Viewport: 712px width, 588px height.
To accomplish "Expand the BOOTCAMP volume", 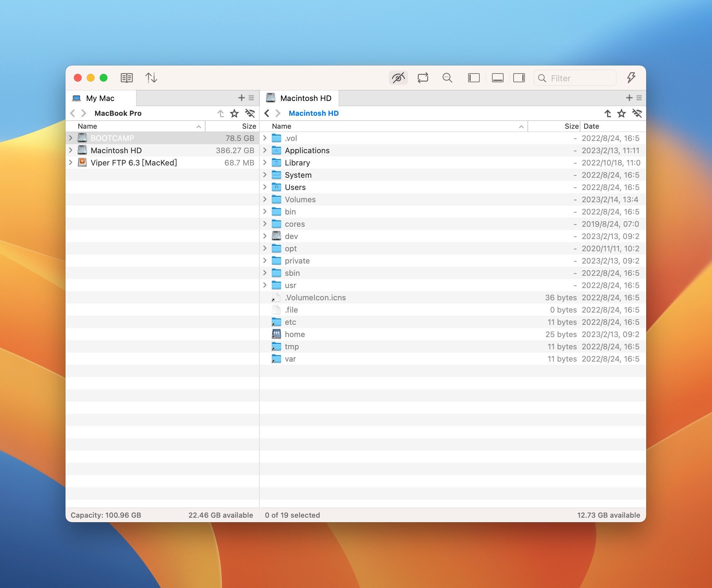I will point(70,138).
